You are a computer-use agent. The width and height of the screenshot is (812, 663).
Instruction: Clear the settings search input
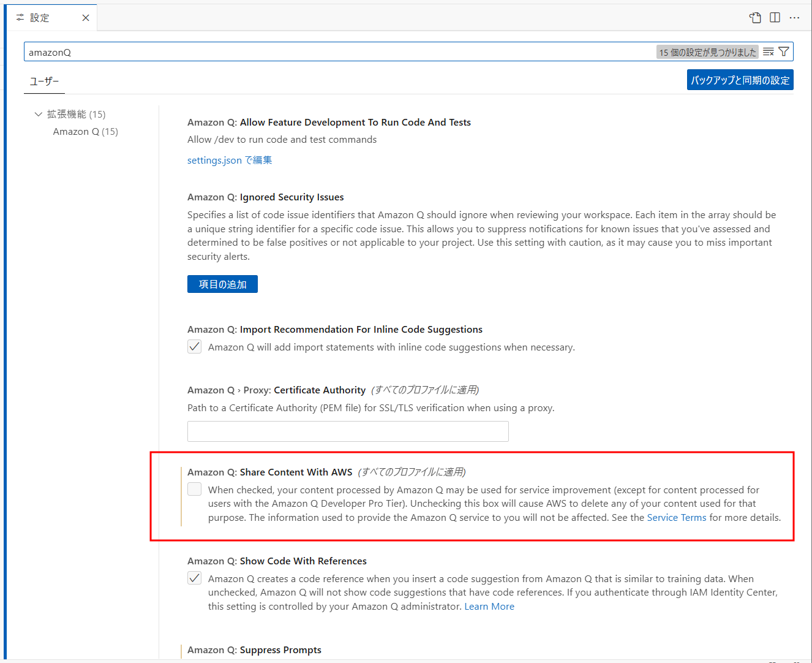(x=769, y=52)
